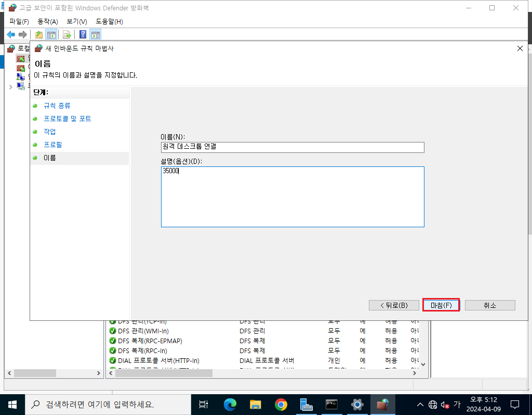Toggle the Korean IME 가 indicator
The height and width of the screenshot is (415, 532).
tap(457, 405)
